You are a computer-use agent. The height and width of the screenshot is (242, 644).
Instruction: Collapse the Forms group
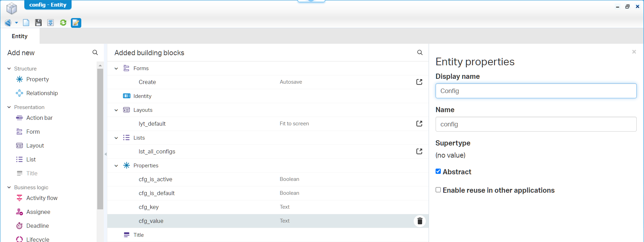(x=116, y=68)
